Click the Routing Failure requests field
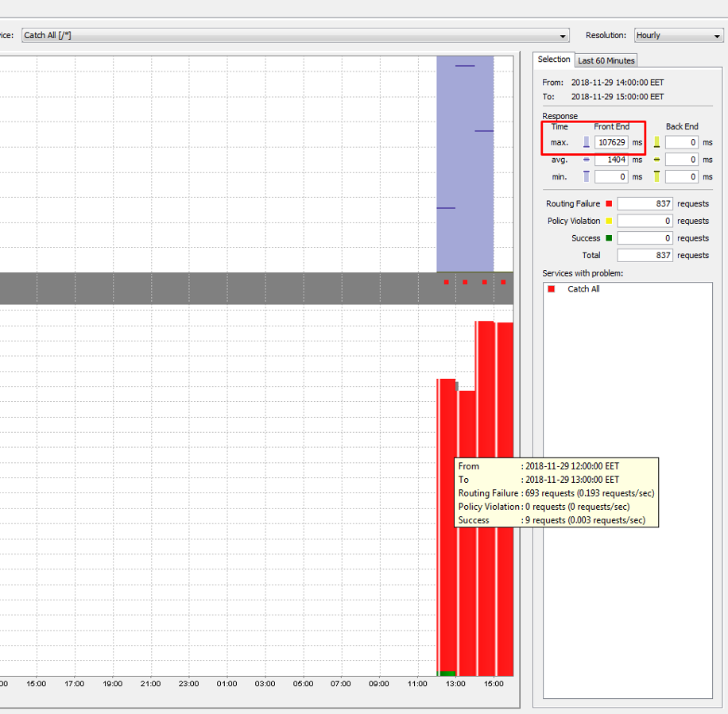 [645, 203]
